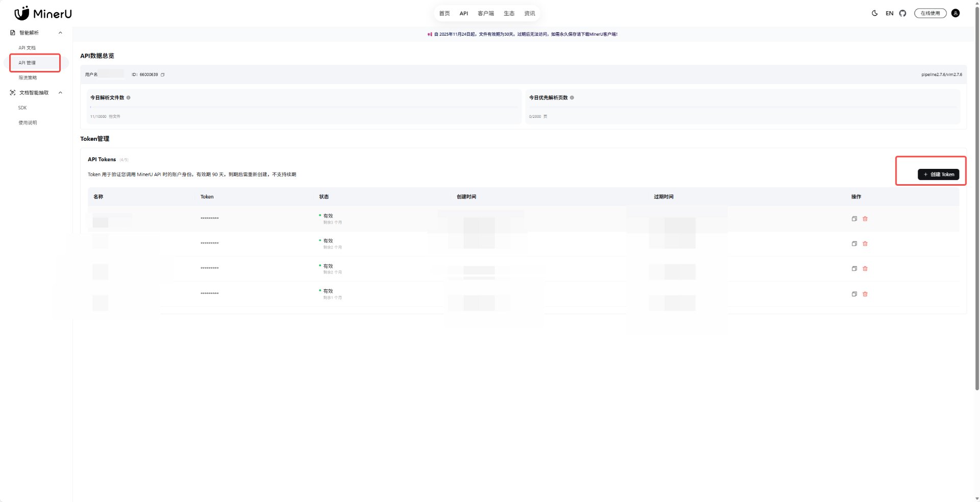The width and height of the screenshot is (980, 502).
Task: Click the Token column header
Action: [x=207, y=197]
